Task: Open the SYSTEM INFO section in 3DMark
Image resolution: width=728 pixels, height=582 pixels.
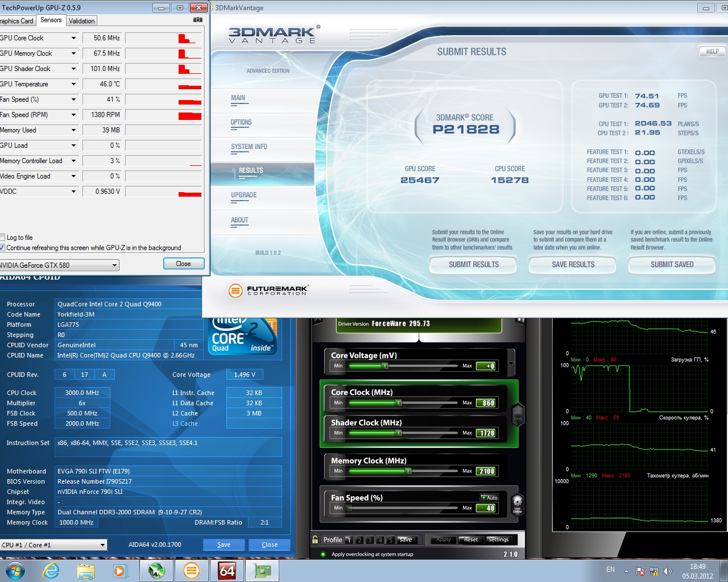Action: tap(249, 147)
